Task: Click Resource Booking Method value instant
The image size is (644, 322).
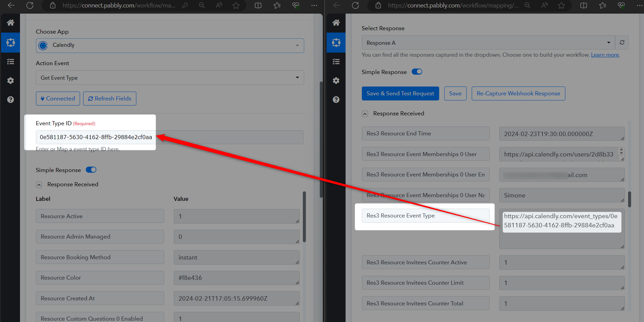Action: click(237, 258)
